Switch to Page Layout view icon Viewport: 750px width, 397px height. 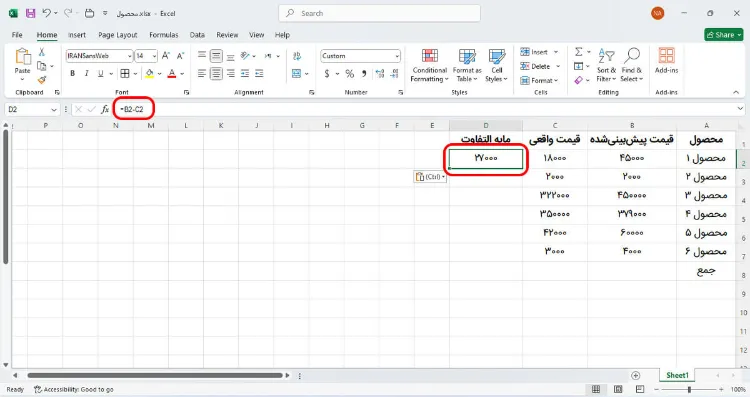coord(618,389)
